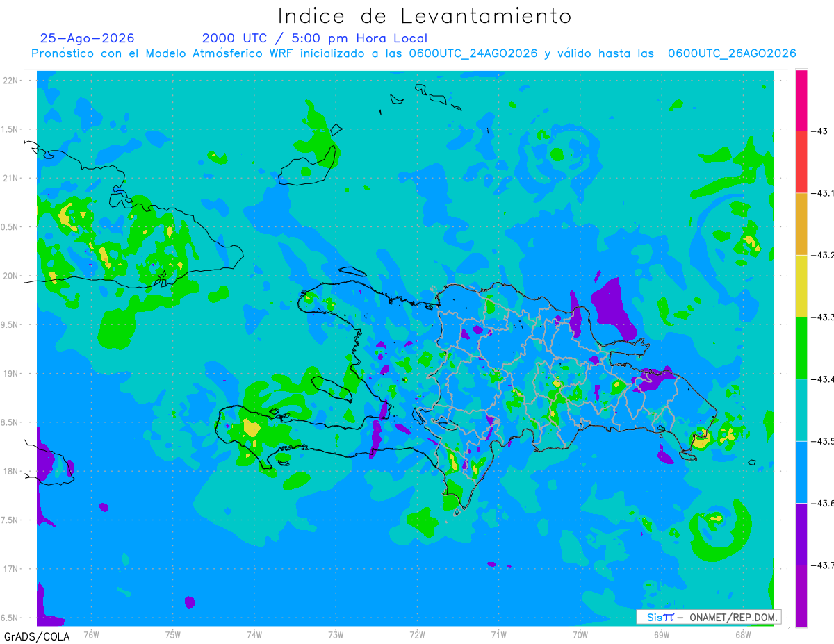This screenshot has height=644, width=834.
Task: Choose the green band in the color scale
Action: (801, 347)
